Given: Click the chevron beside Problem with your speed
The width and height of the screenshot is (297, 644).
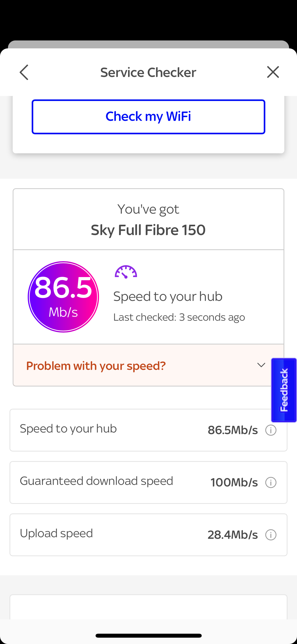Looking at the screenshot, I should click(261, 365).
